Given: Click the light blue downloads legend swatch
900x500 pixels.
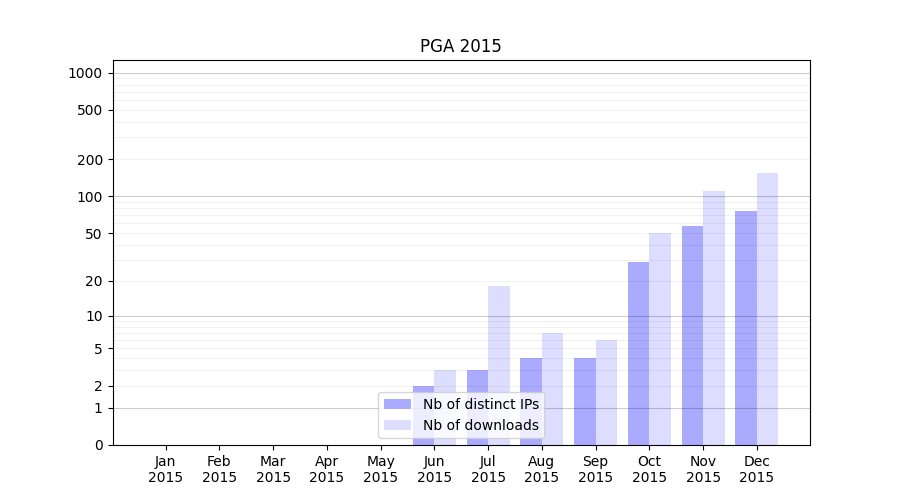Looking at the screenshot, I should 397,425.
